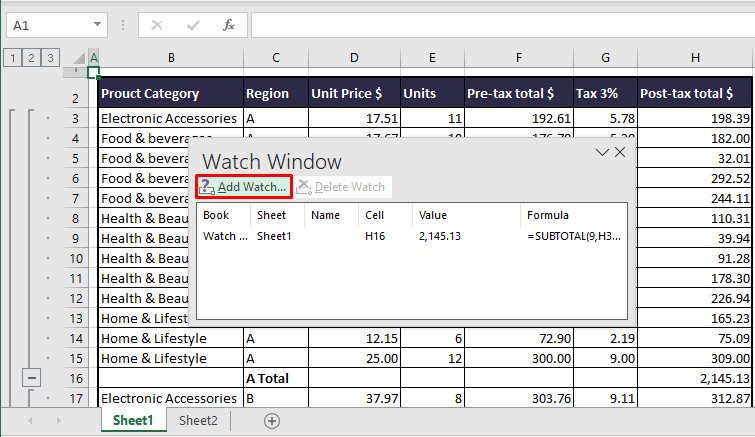Click the Insert Function fx icon

pyautogui.click(x=229, y=25)
